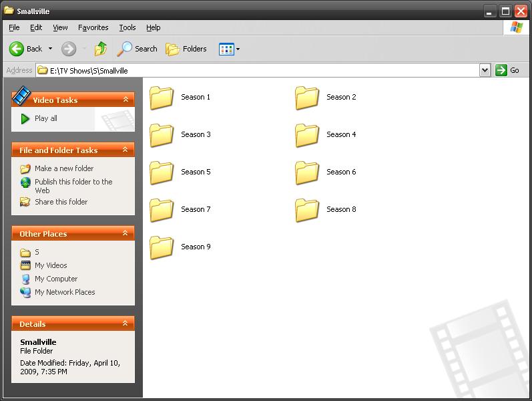Viewport: 532px width, 401px height.
Task: Open the View menu
Action: (60, 27)
